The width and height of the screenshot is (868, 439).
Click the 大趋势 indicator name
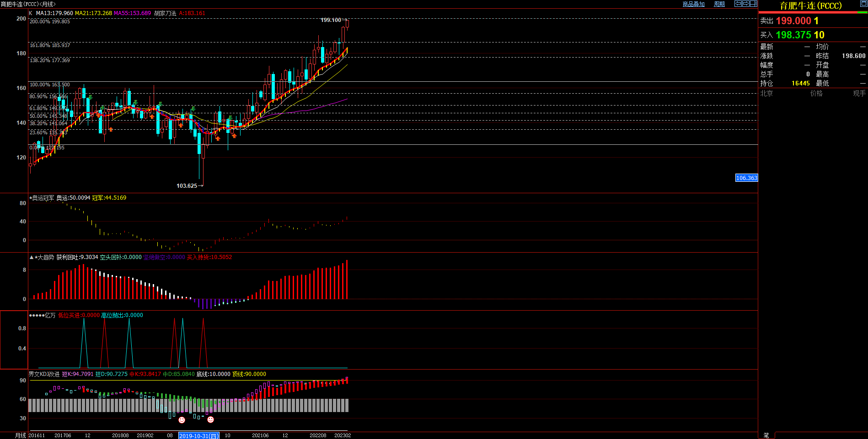46,257
